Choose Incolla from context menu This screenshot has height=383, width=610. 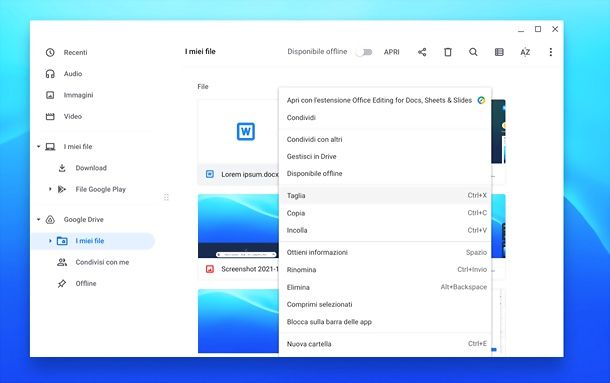(385, 230)
